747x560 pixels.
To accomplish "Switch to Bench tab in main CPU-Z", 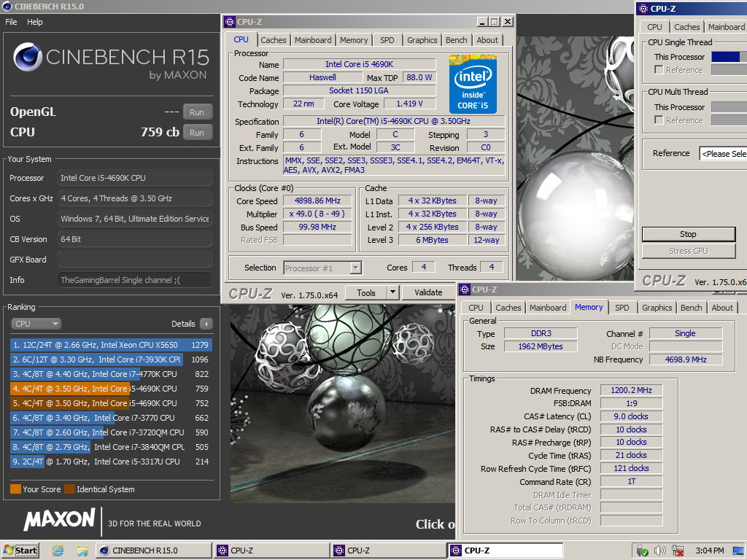I will [457, 41].
